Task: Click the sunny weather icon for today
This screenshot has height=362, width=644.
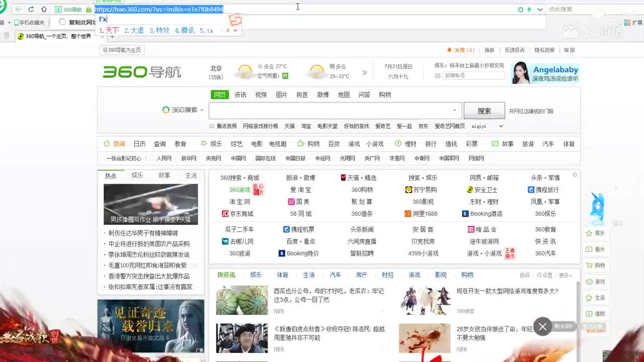Action: [x=245, y=71]
